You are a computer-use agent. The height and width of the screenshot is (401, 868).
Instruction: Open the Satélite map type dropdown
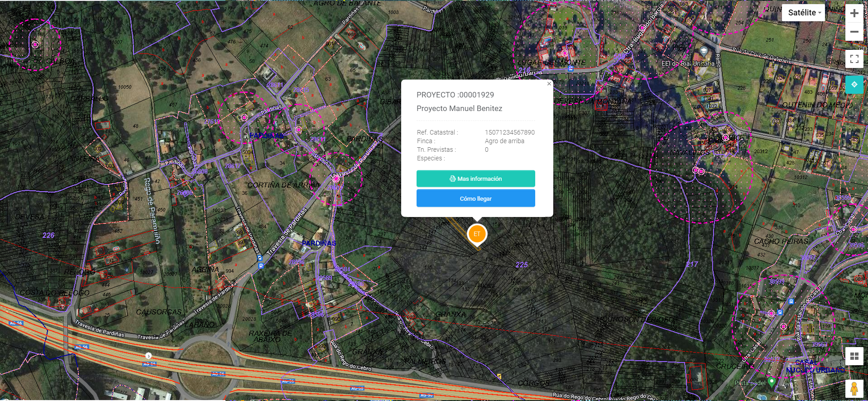[x=804, y=13]
